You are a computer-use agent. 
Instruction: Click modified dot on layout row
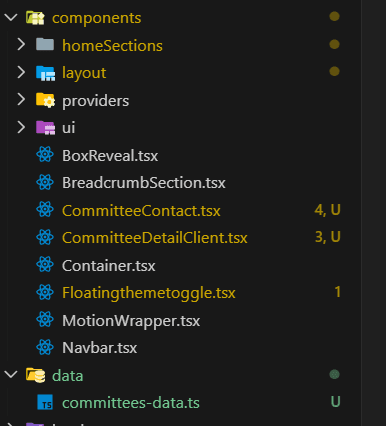(334, 71)
